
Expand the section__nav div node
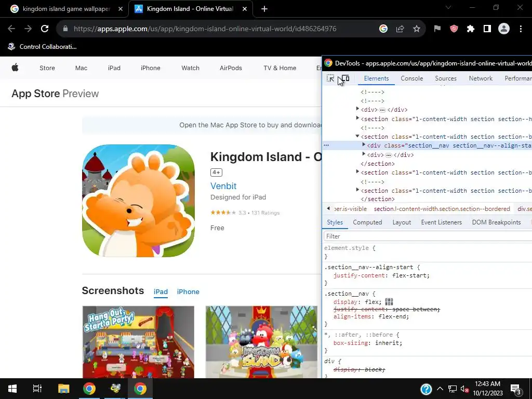pos(364,145)
